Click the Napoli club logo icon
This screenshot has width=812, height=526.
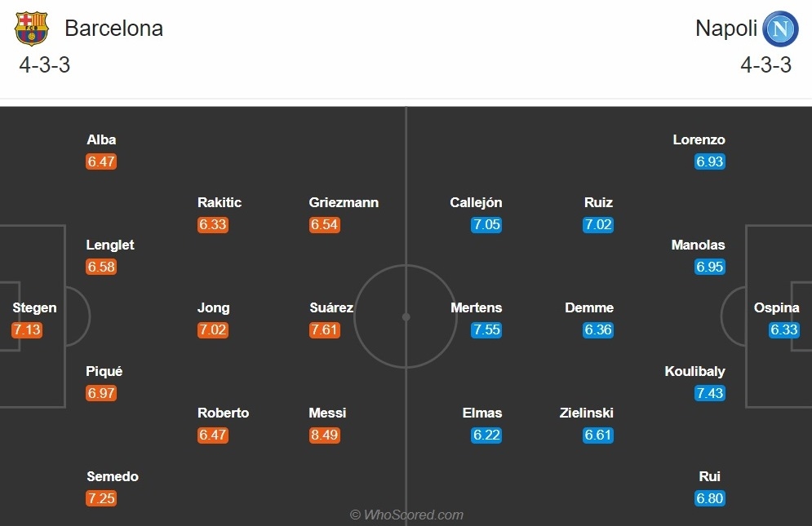click(x=780, y=29)
